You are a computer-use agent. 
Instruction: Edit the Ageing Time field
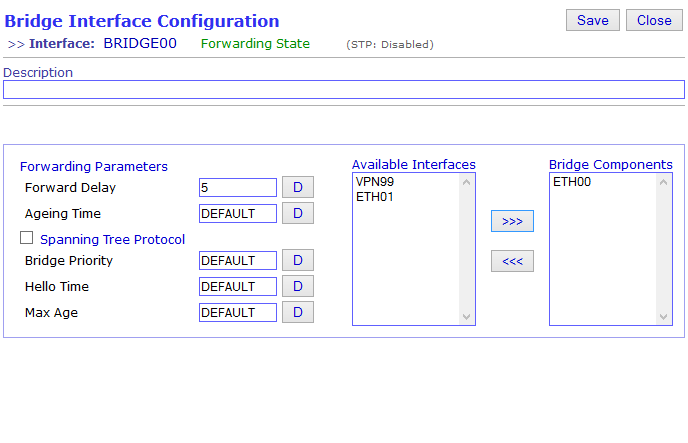pos(238,214)
